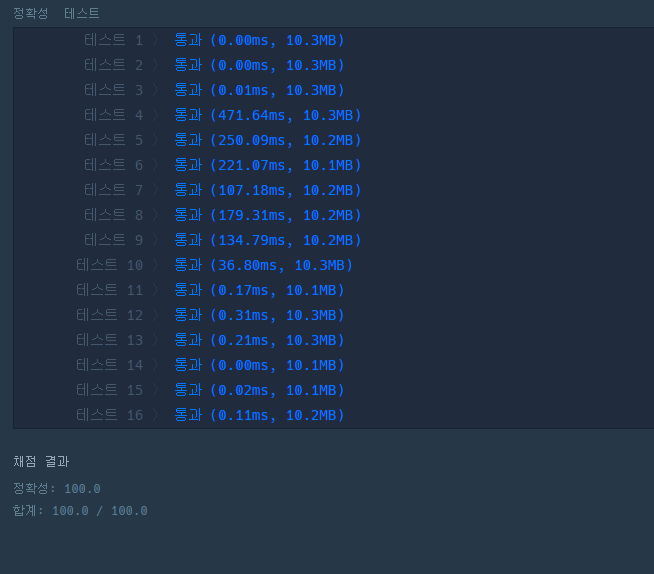The image size is (654, 574).
Task: Click result '통과 (0.02ms, 10.1MB)'
Action: pos(259,390)
